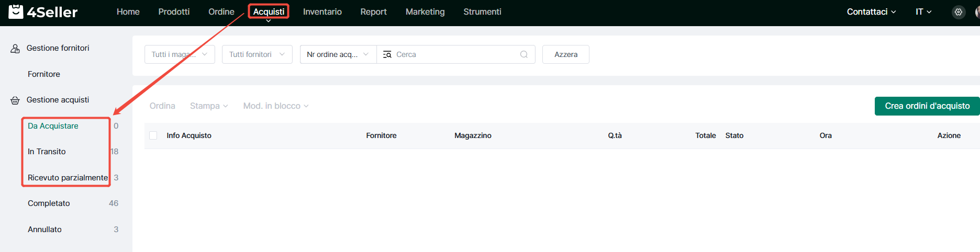Click the Ora column header

click(826, 135)
